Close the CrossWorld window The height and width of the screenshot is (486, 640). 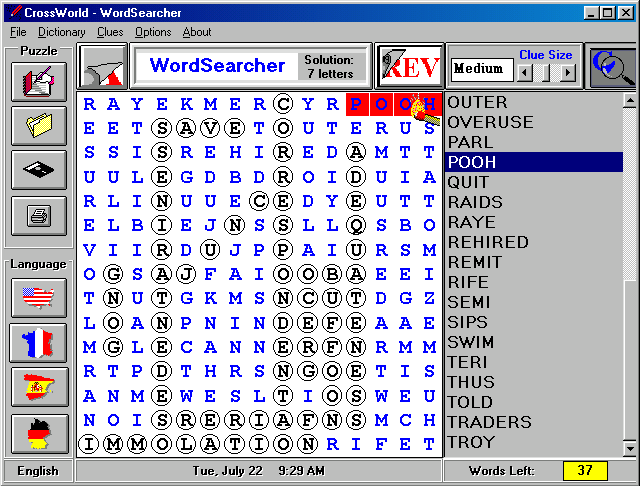click(626, 13)
